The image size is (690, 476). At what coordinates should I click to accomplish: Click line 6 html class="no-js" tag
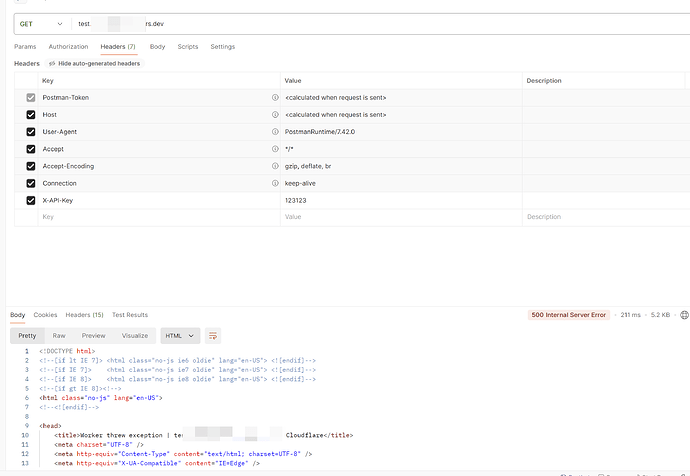coord(101,398)
